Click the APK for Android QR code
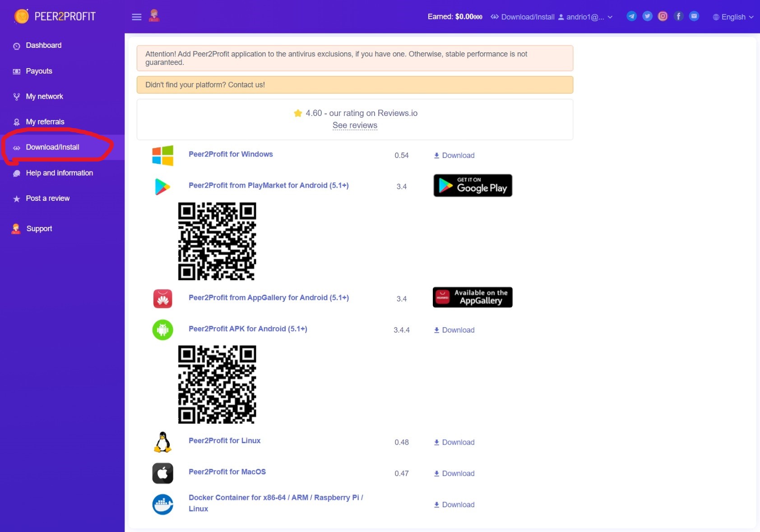 coord(217,384)
